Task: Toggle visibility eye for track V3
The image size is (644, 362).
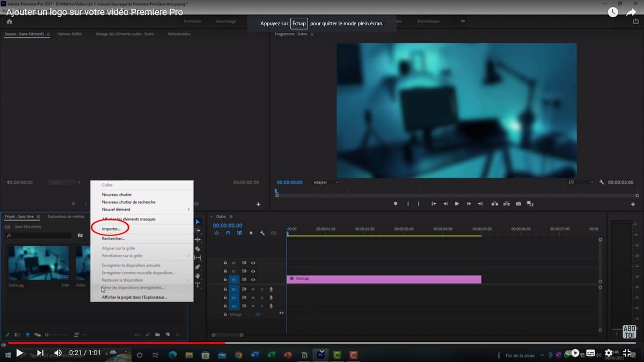Action: point(253,263)
